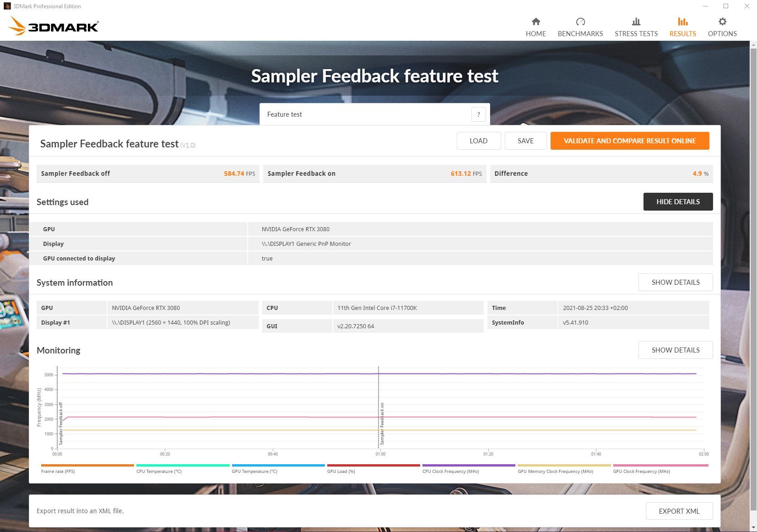Click the LOAD button

coord(479,141)
